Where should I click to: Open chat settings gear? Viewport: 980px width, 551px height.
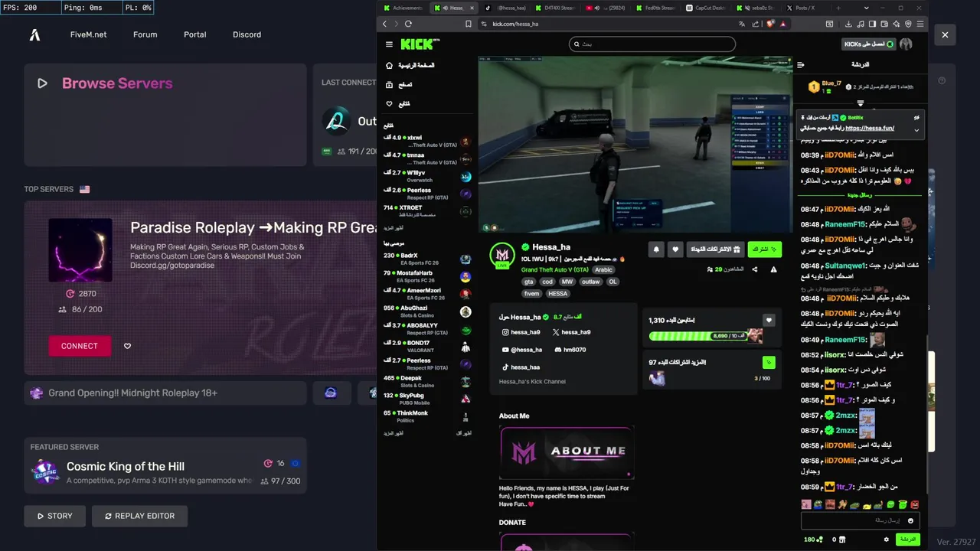[x=887, y=540]
